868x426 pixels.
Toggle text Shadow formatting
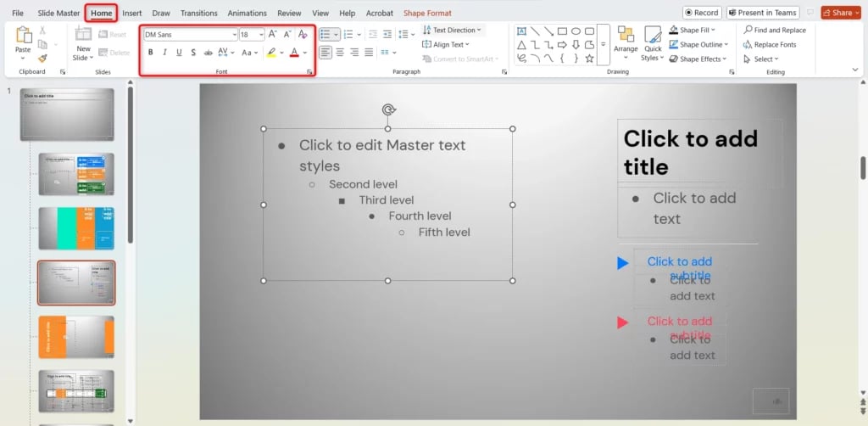click(x=193, y=53)
